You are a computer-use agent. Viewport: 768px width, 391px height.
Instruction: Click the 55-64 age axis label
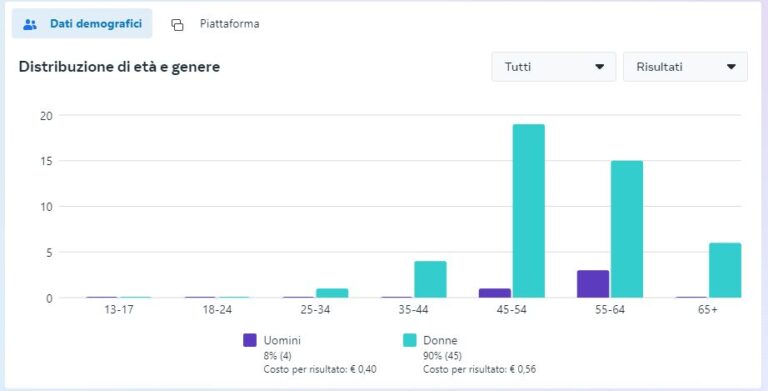coord(610,310)
